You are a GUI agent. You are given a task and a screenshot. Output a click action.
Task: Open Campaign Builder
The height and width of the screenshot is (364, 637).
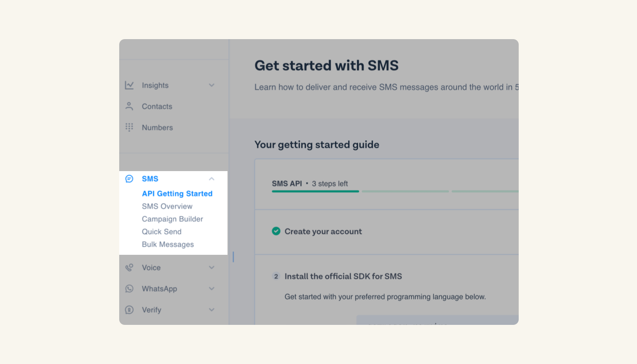172,219
